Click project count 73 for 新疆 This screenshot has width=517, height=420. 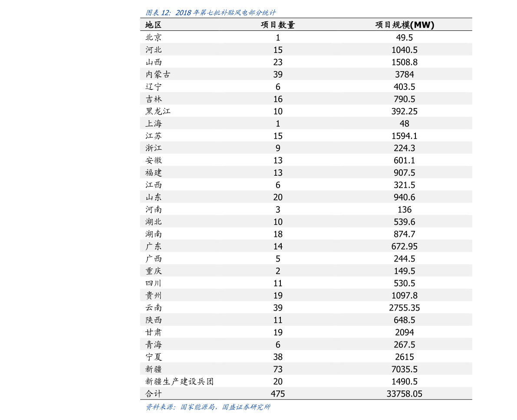pos(278,369)
